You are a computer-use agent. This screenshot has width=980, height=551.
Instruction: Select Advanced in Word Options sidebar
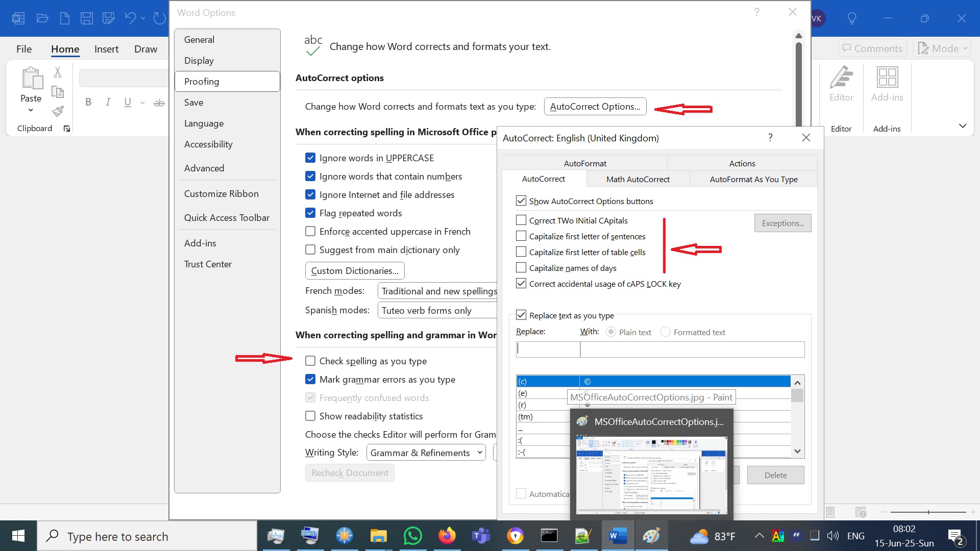(204, 168)
